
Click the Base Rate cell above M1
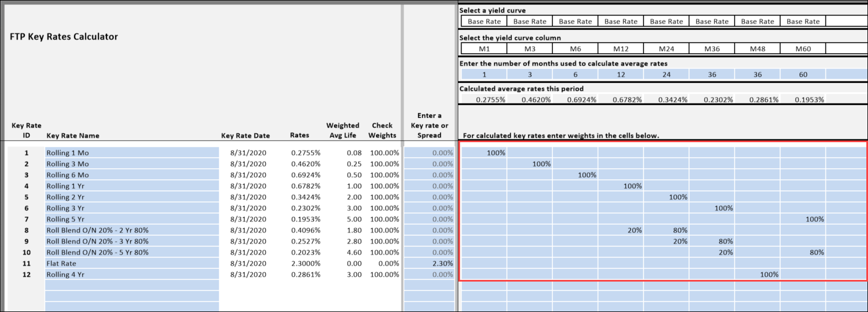(x=484, y=22)
